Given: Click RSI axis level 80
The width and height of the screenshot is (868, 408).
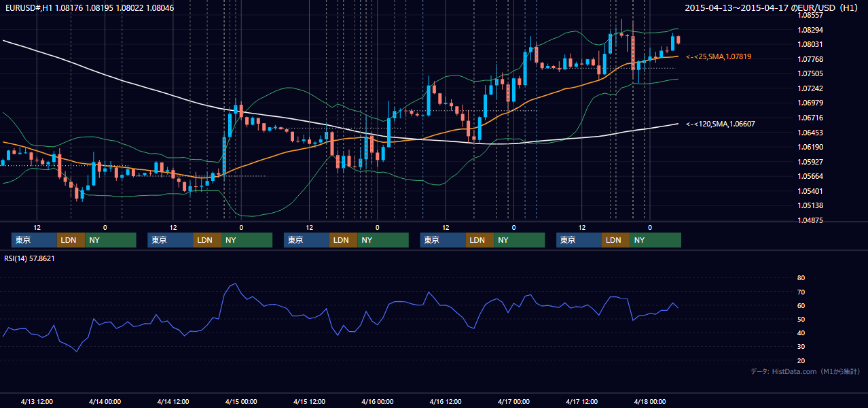Looking at the screenshot, I should coord(801,278).
